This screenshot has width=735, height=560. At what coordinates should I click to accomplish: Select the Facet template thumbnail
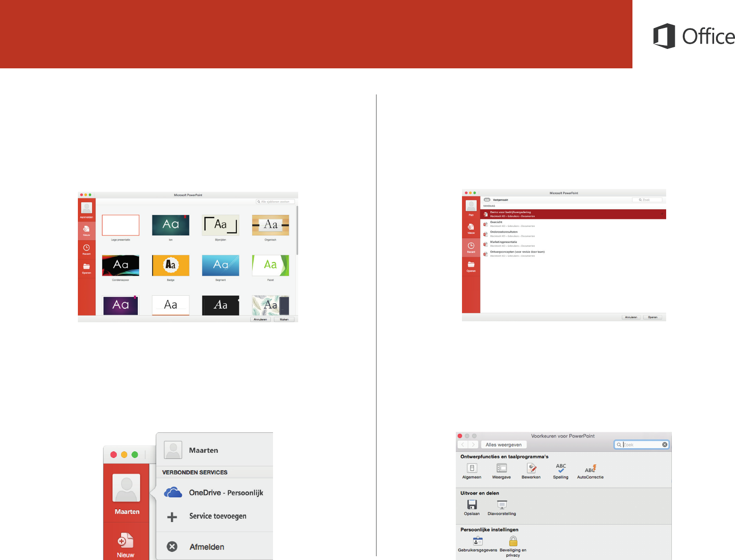[x=271, y=265]
